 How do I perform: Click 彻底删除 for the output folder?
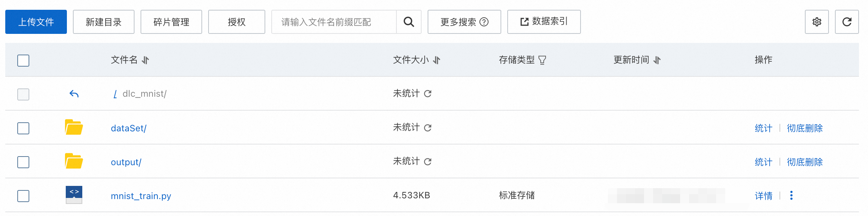pos(805,162)
